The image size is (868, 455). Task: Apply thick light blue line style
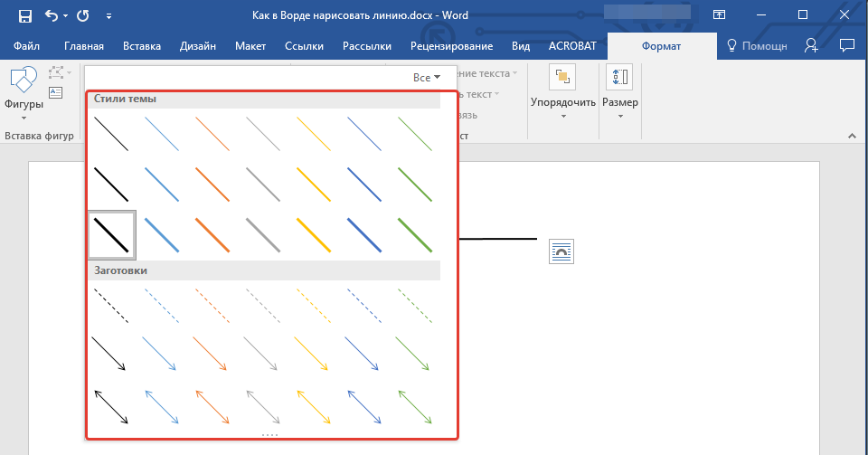162,235
